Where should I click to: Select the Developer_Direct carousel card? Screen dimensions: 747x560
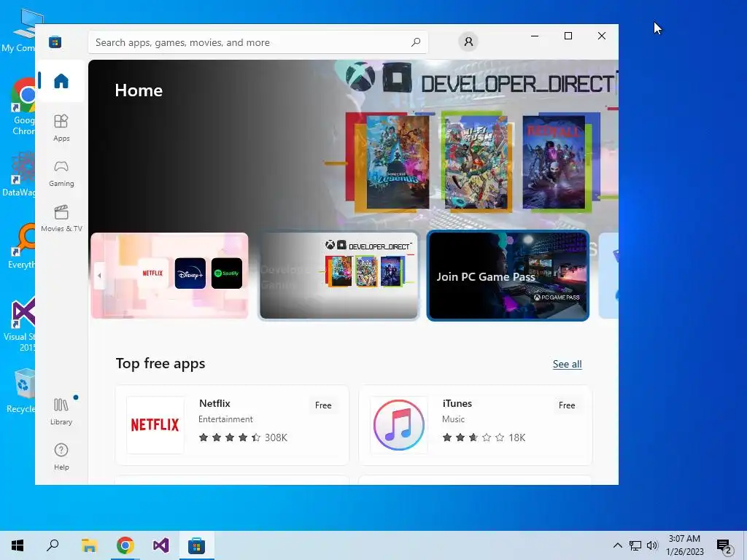coord(338,275)
